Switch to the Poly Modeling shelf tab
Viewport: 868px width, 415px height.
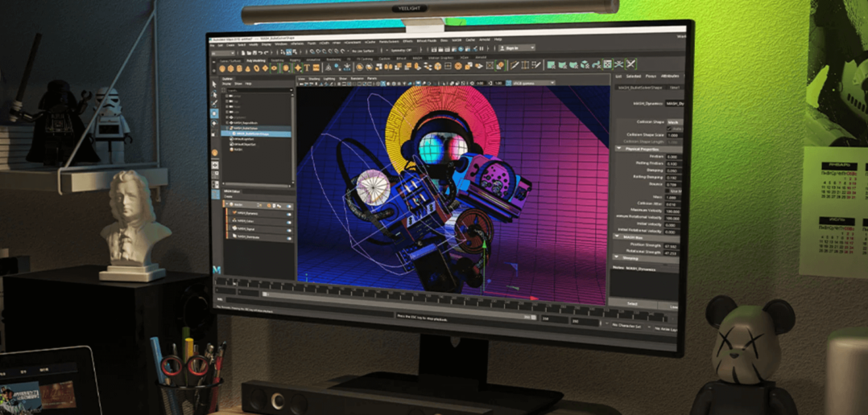258,60
